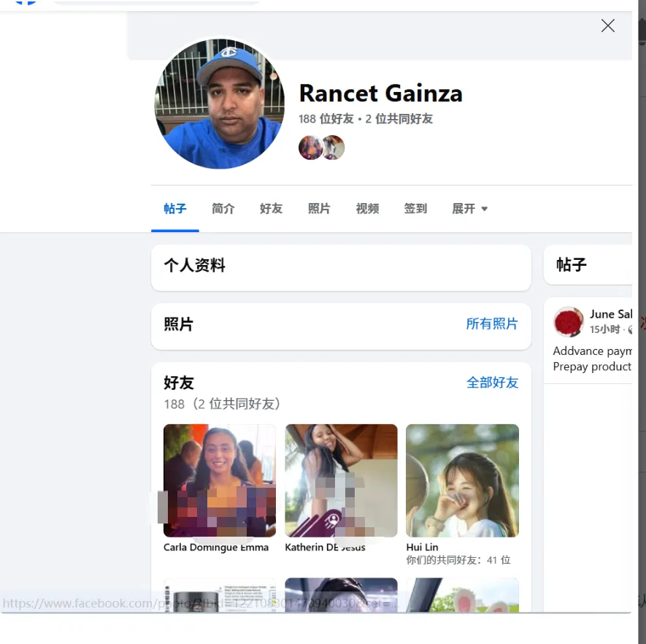Open Carla Domingue Emma's friend thumbnail

tap(219, 480)
